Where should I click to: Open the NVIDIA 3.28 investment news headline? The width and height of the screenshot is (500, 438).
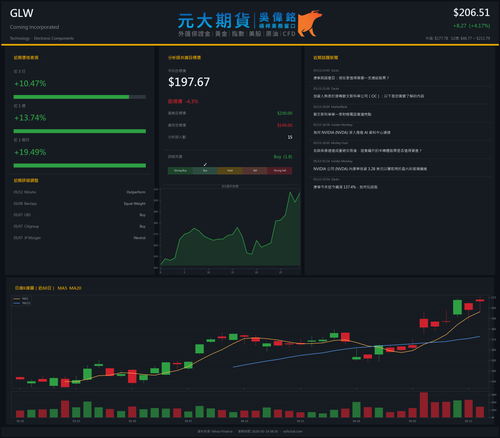(370, 169)
